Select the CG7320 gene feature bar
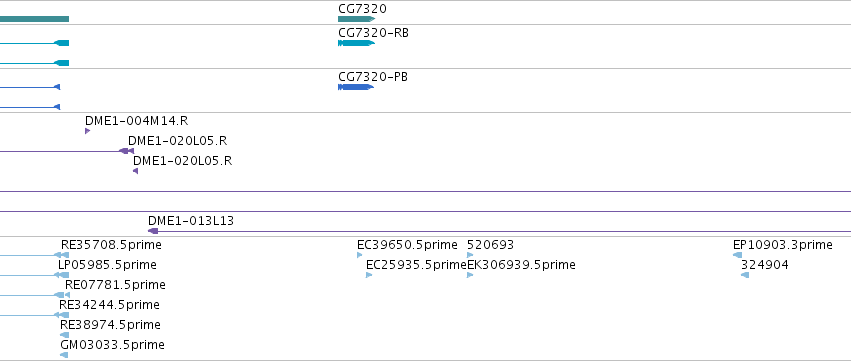The width and height of the screenshot is (851, 361). click(x=357, y=19)
